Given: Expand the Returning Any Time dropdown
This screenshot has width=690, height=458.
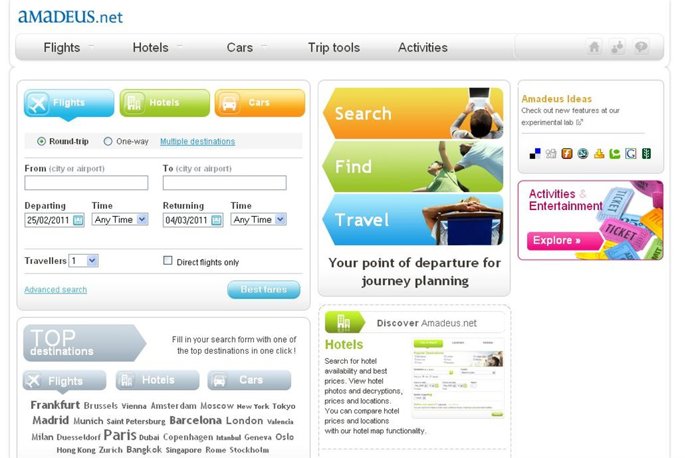Looking at the screenshot, I should pos(259,220).
